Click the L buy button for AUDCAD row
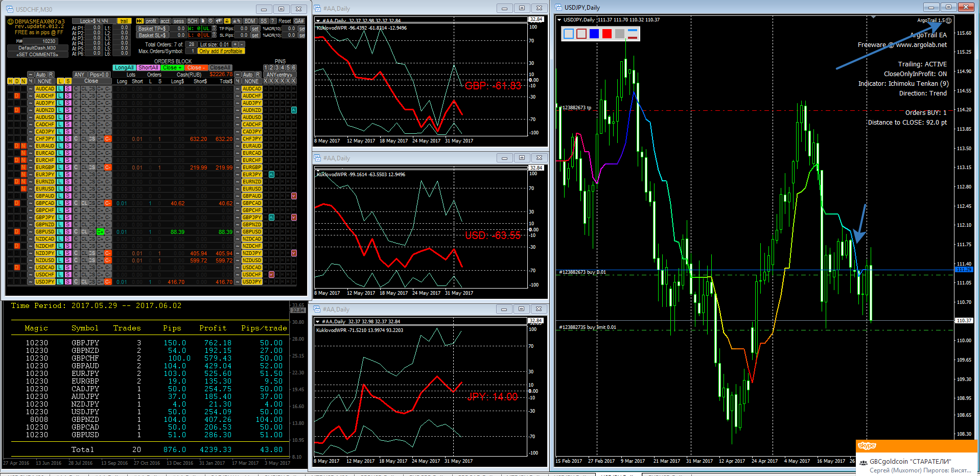Viewport: 980px width, 476px height. tap(60, 88)
